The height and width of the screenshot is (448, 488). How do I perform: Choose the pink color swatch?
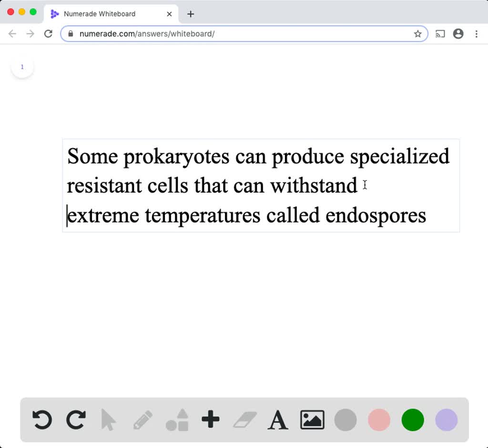[379, 420]
